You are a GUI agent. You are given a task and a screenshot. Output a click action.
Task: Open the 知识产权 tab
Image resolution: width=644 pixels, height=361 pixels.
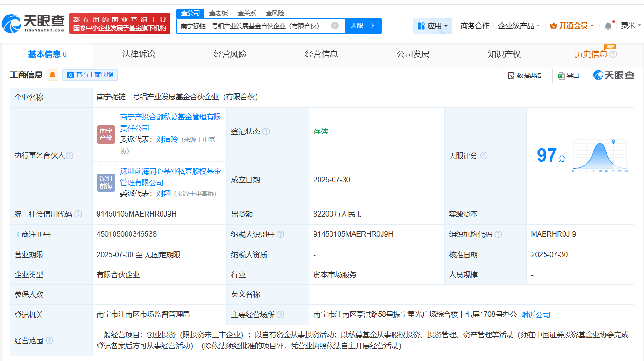click(x=504, y=54)
